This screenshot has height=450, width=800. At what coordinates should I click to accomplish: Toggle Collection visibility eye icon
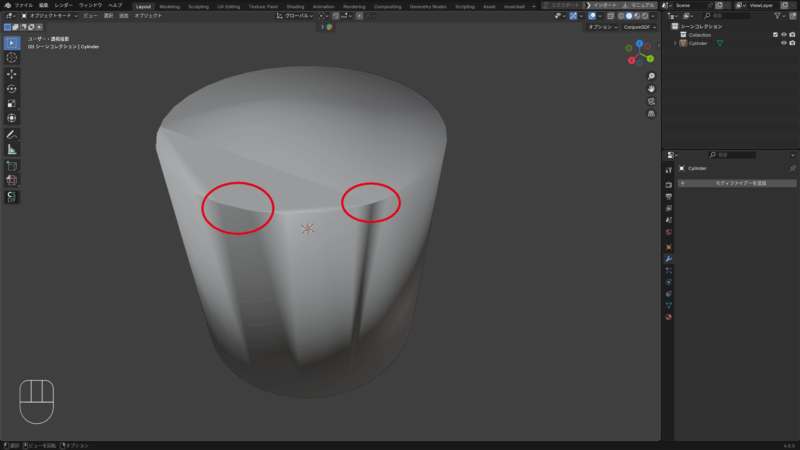783,34
